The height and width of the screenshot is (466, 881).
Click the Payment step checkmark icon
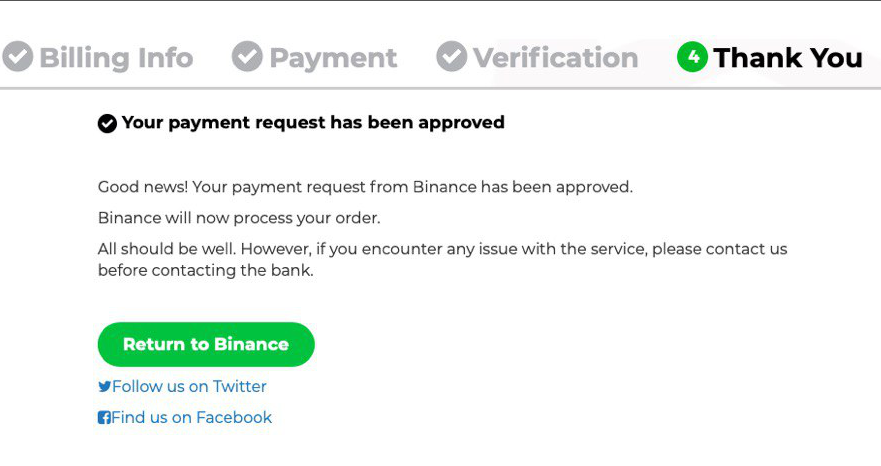pyautogui.click(x=247, y=57)
